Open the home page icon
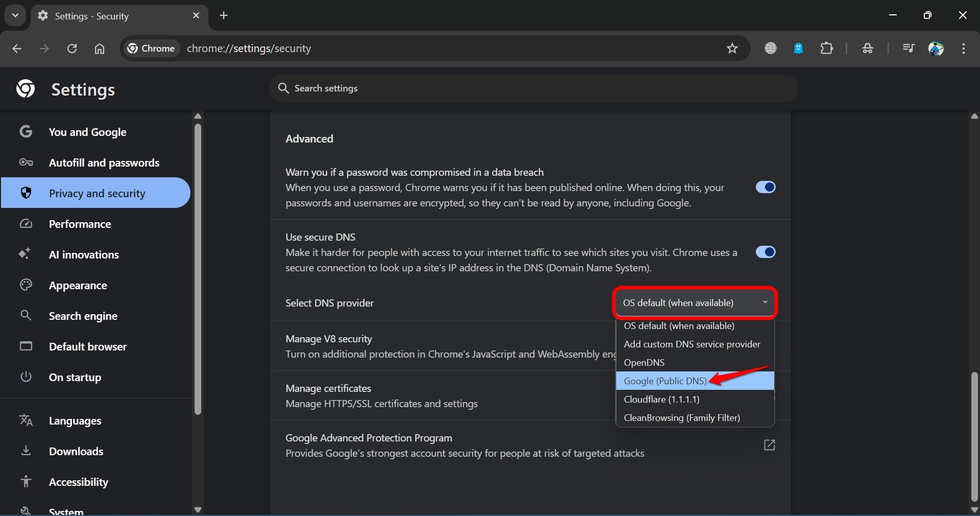The width and height of the screenshot is (980, 516). point(100,49)
